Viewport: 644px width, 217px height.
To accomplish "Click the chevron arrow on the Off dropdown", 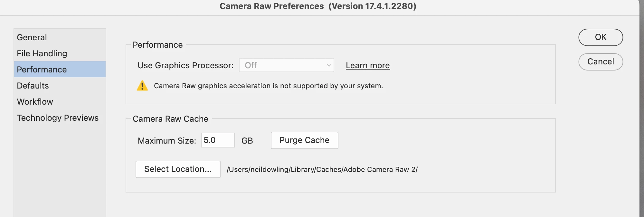I will click(x=329, y=65).
